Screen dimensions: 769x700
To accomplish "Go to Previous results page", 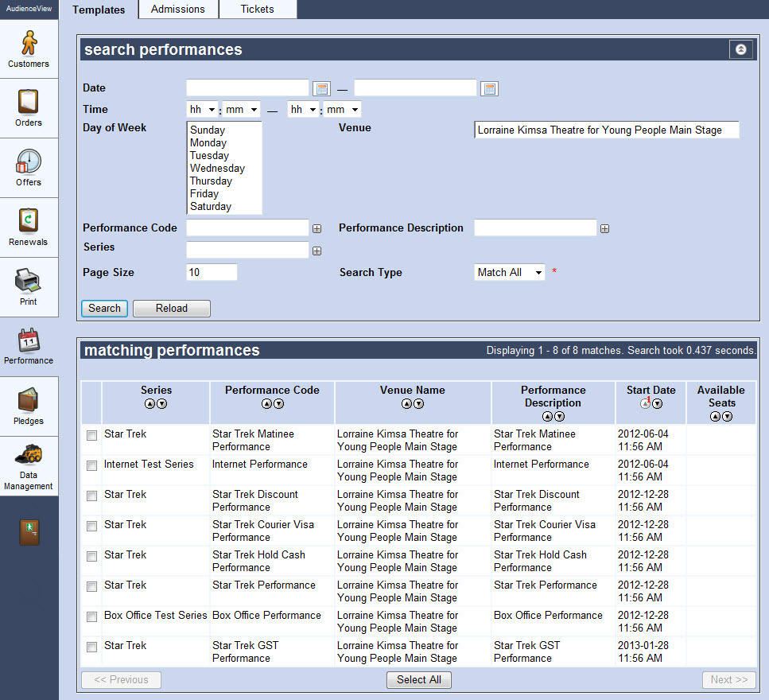I will (x=121, y=680).
